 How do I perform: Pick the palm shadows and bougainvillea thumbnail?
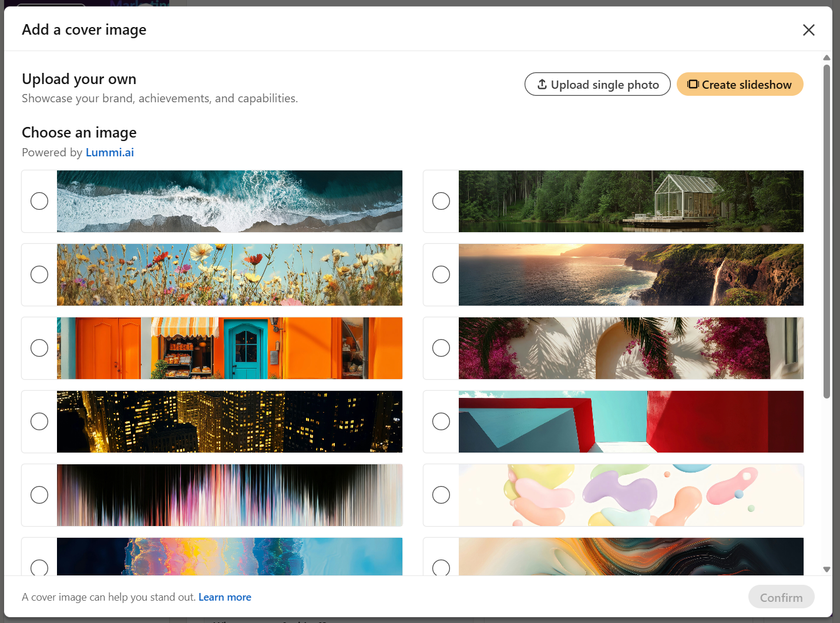coord(631,348)
